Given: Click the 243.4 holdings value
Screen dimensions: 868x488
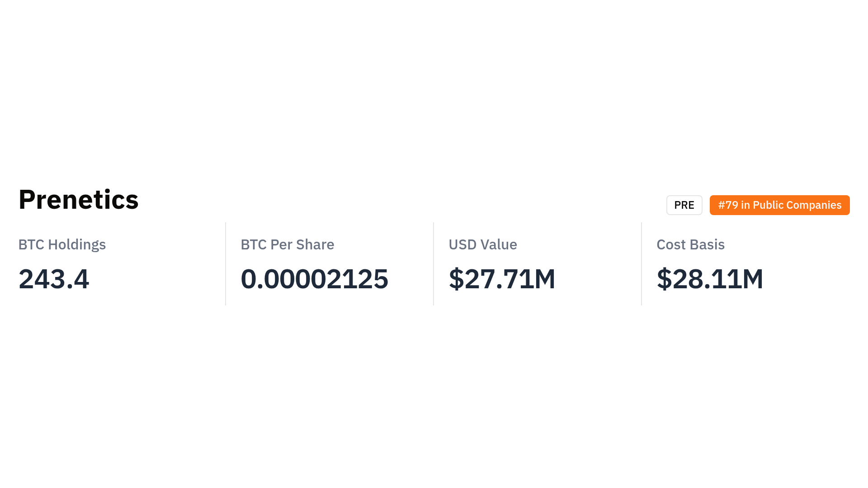Looking at the screenshot, I should 54,279.
